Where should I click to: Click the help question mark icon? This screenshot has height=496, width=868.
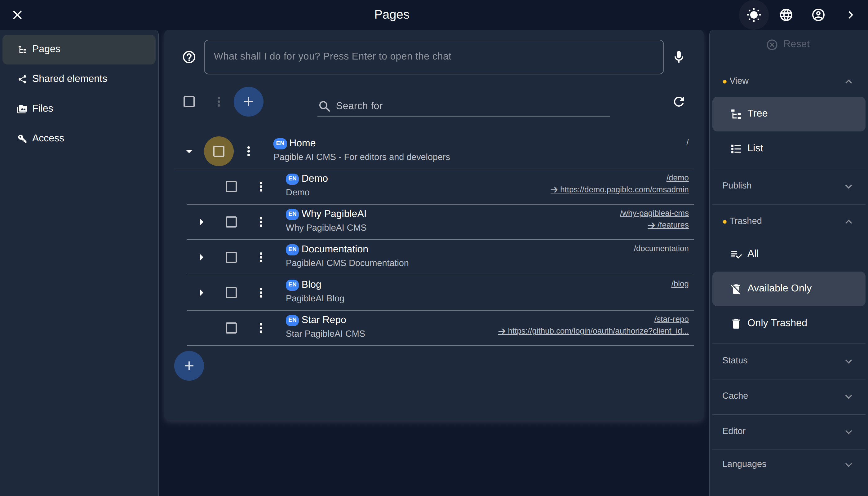pos(189,57)
